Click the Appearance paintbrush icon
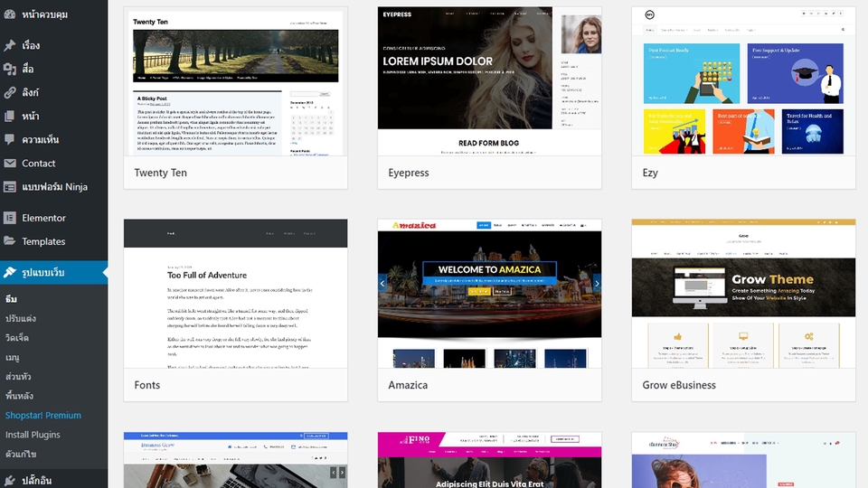Image resolution: width=868 pixels, height=488 pixels. [9, 272]
